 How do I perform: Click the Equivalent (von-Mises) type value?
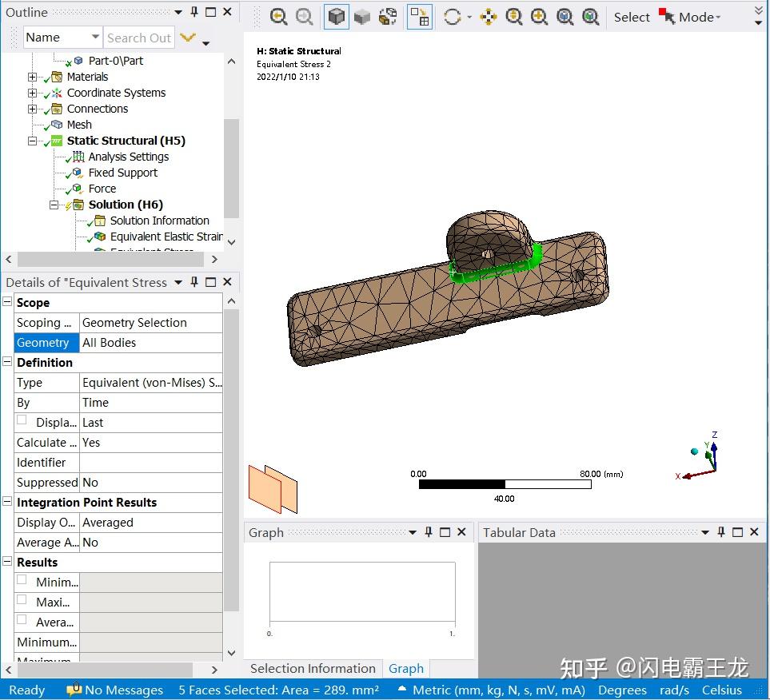[x=151, y=383]
